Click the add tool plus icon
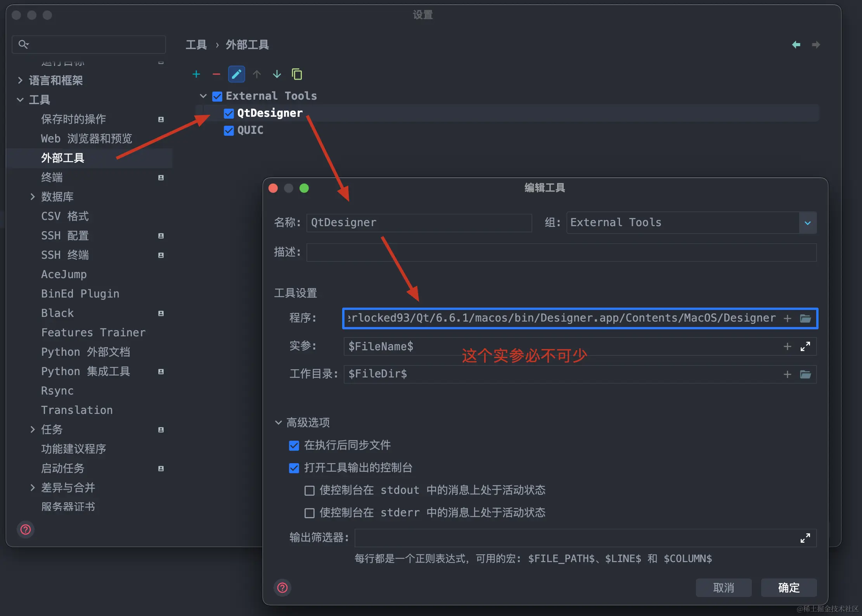The width and height of the screenshot is (862, 616). tap(196, 74)
